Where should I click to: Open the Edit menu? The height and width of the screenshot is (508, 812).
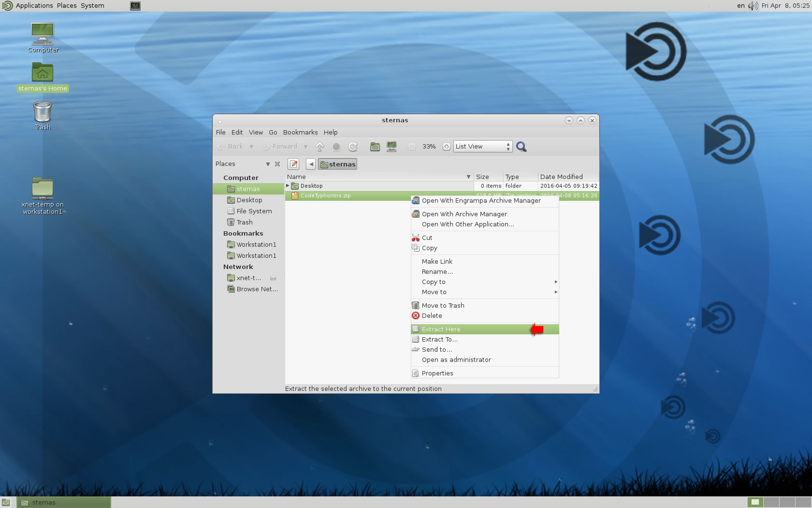pyautogui.click(x=237, y=132)
